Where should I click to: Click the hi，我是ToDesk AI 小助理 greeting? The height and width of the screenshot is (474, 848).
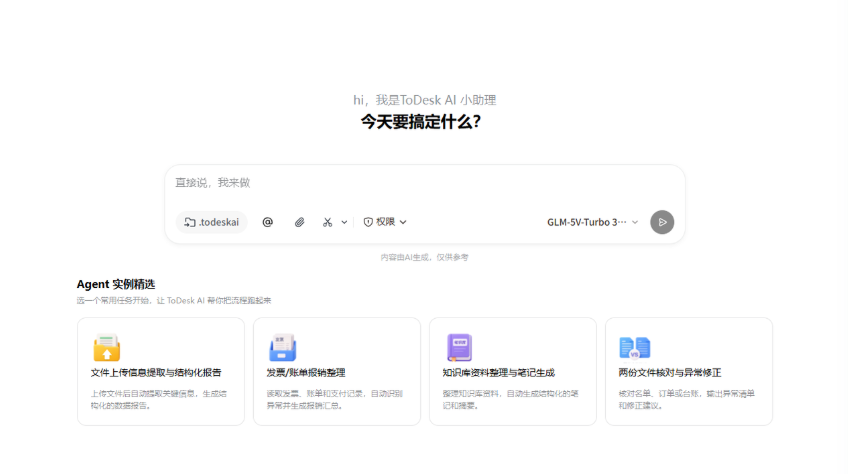(x=425, y=100)
